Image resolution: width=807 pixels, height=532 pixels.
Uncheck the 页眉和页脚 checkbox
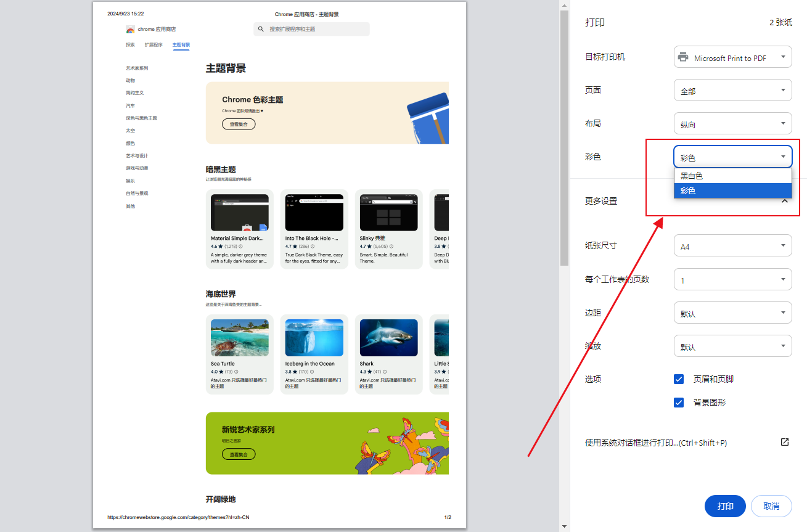(679, 379)
